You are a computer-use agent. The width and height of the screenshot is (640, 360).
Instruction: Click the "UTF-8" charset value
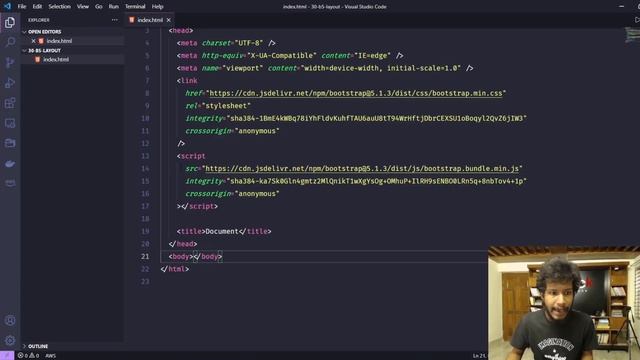coord(249,43)
